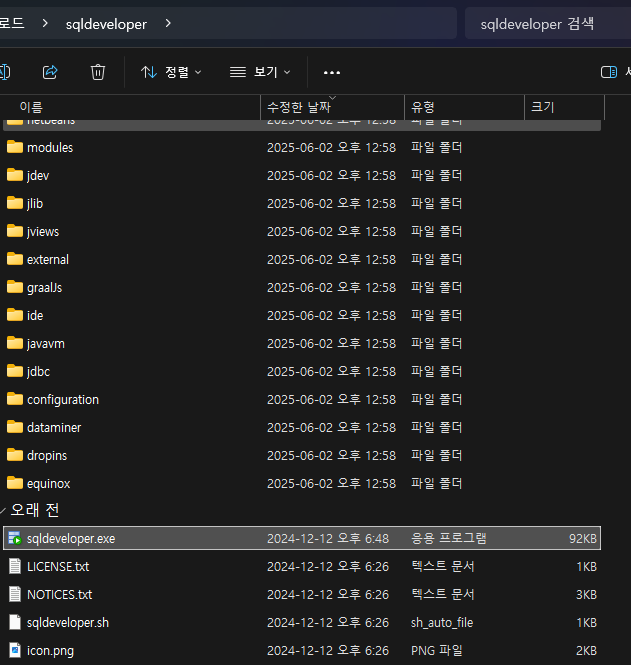Click the graalJs folder name
Viewport: 631px width, 665px height.
pos(45,288)
